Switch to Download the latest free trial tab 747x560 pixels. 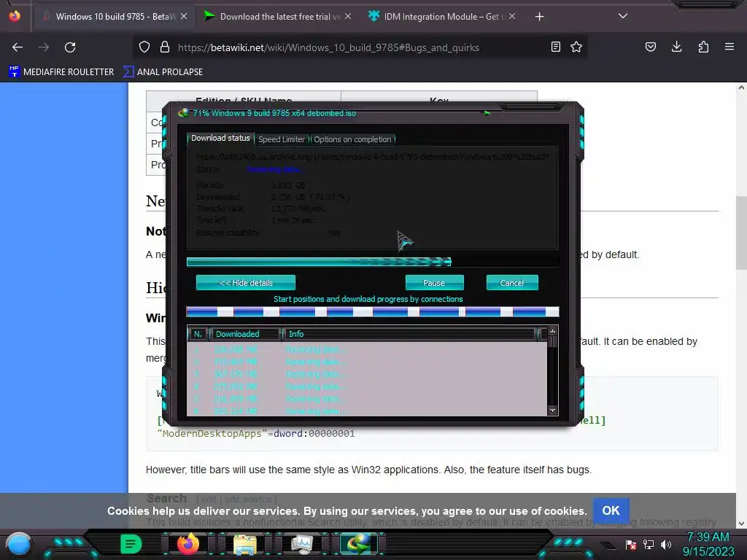(279, 17)
